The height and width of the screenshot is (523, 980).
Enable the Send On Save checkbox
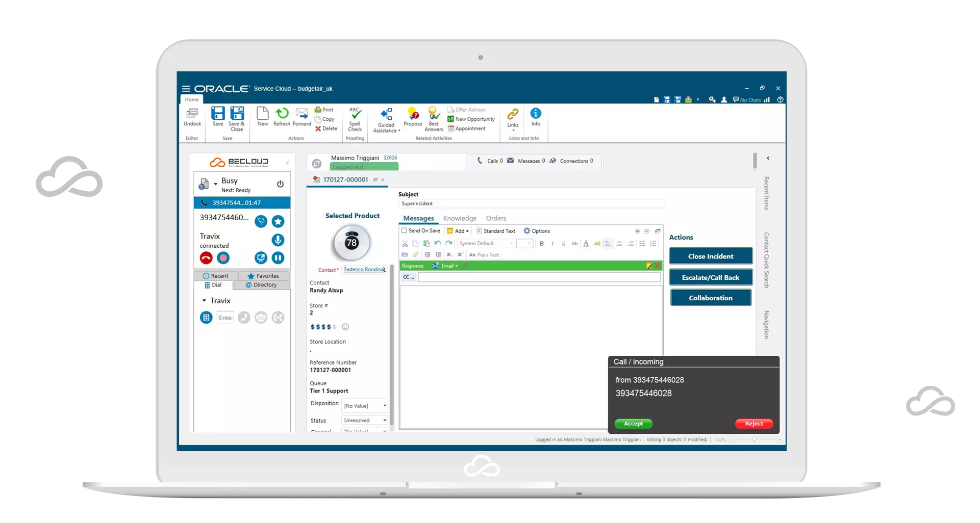pos(405,231)
